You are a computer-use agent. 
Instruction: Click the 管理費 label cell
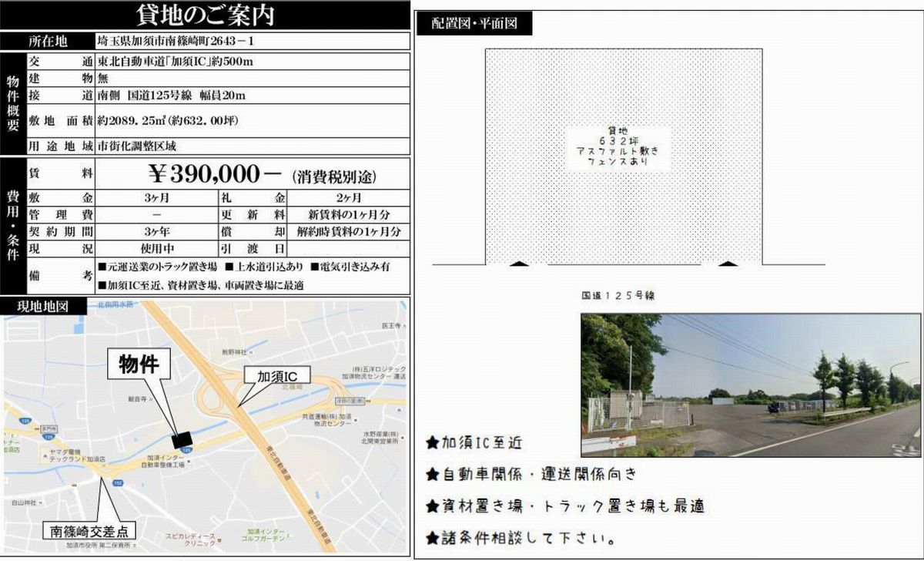[x=60, y=214]
